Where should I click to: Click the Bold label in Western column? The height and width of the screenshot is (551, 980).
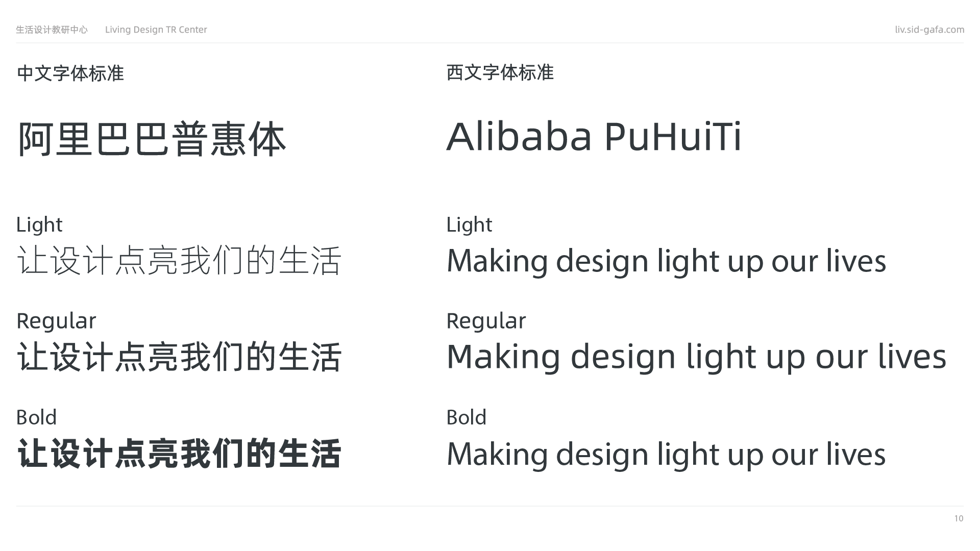[x=466, y=417]
